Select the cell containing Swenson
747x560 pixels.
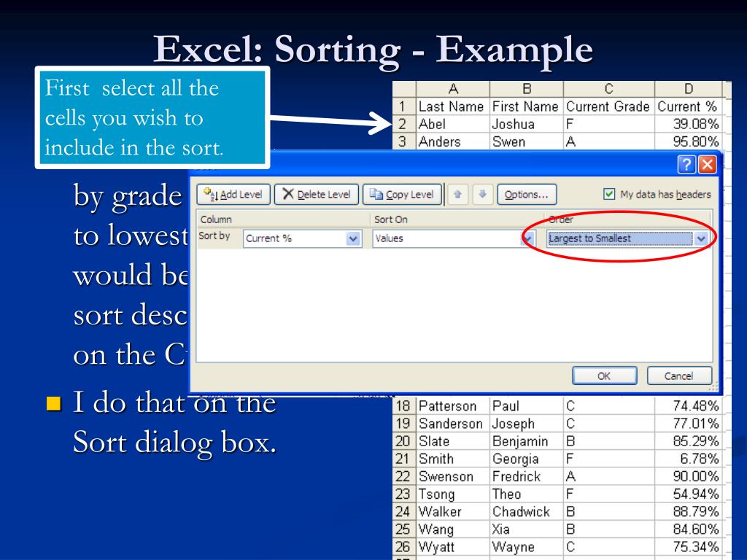point(452,476)
